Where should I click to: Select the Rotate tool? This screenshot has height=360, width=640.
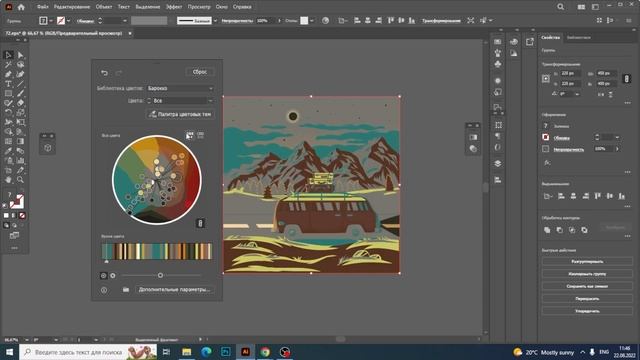point(8,112)
